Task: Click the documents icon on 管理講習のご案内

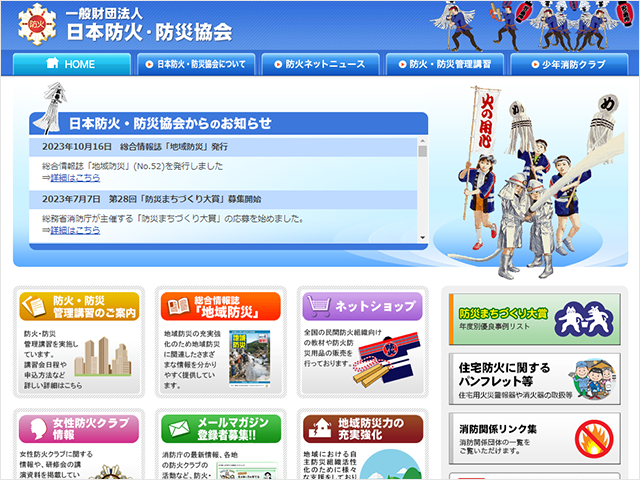Action: point(34,306)
